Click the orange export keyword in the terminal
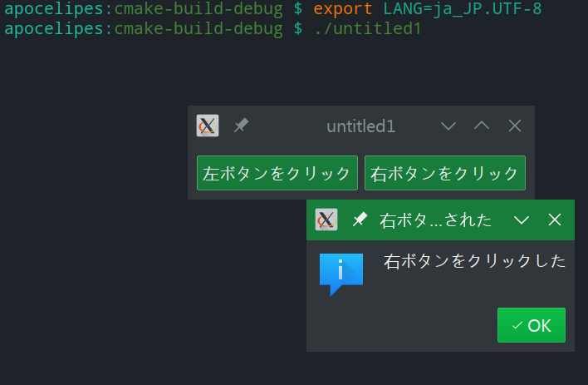The width and height of the screenshot is (588, 385). [x=344, y=10]
